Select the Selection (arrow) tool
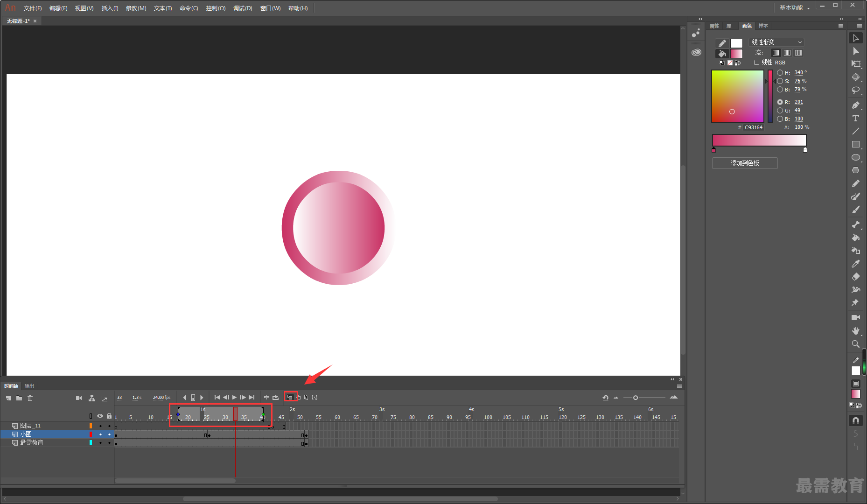Screen dimensions: 867x504 click(856, 38)
